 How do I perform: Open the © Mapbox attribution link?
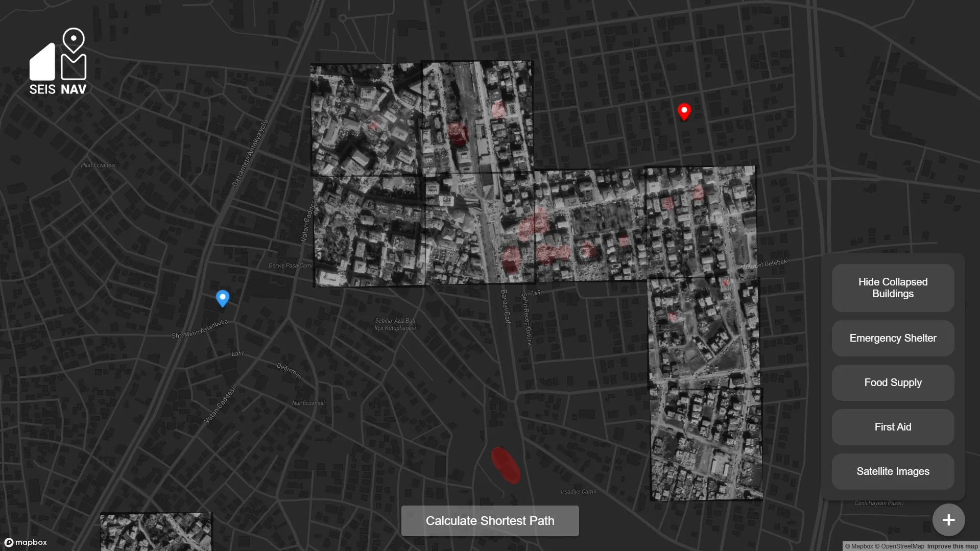(859, 546)
